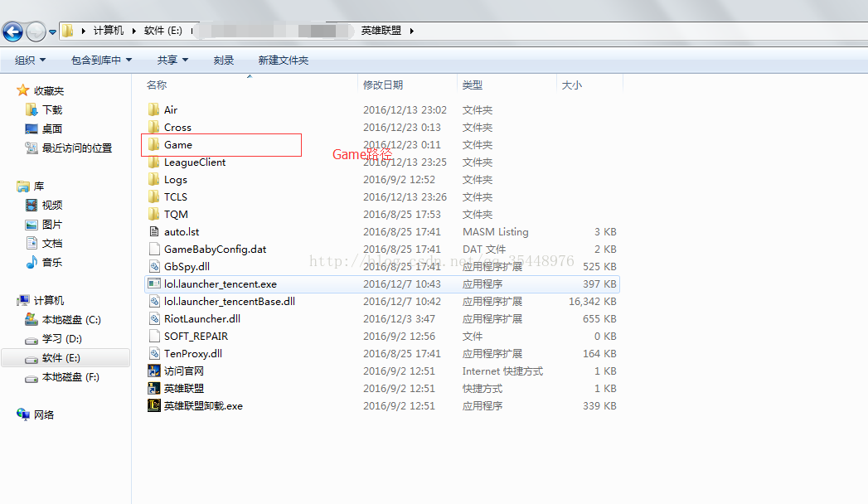Viewport: 868px width, 504px height.
Task: Select the 访问官网 internet shortcut icon
Action: tap(154, 371)
